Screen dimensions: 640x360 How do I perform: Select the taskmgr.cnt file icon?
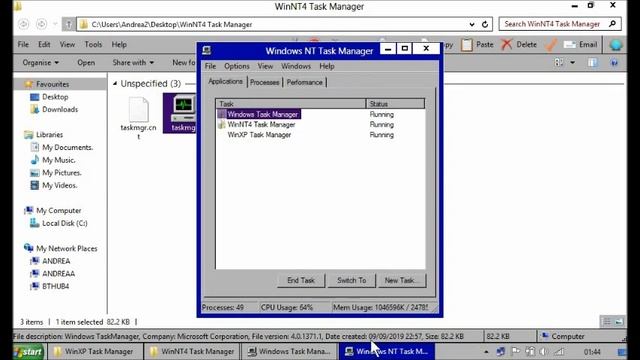[x=139, y=109]
